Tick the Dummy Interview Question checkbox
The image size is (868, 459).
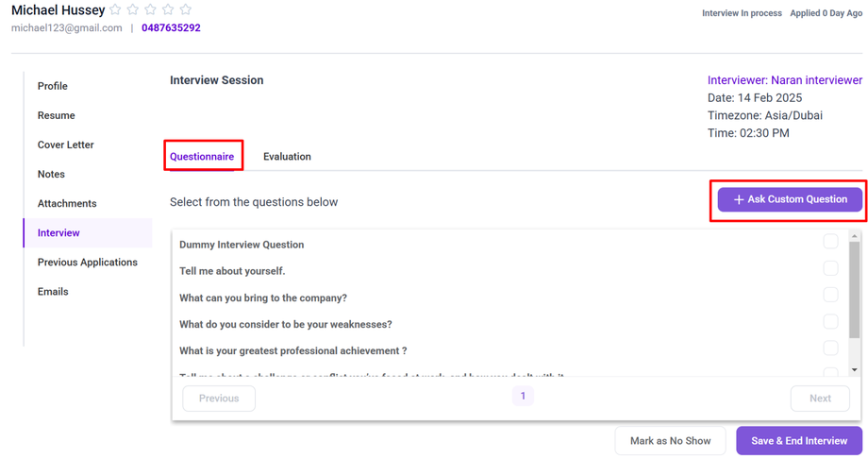pyautogui.click(x=830, y=242)
